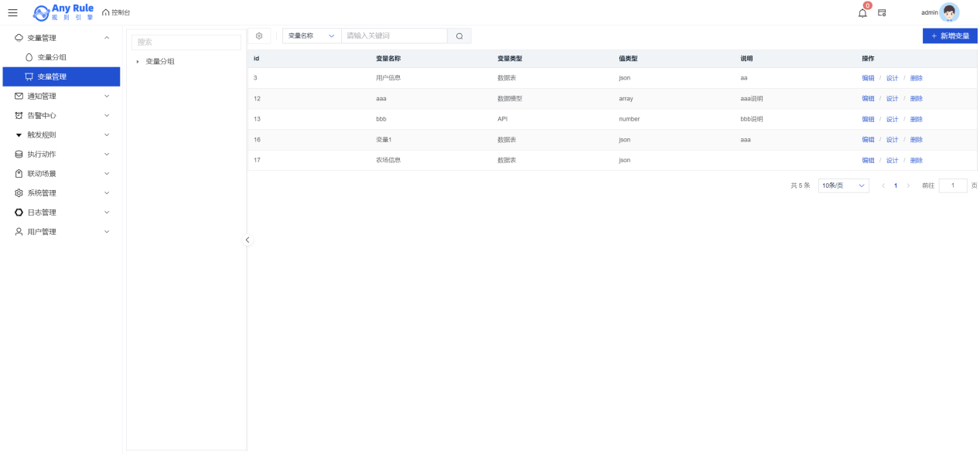Open the 10条/页 page size dropdown
Screen dimensions: 980x459
(843, 185)
